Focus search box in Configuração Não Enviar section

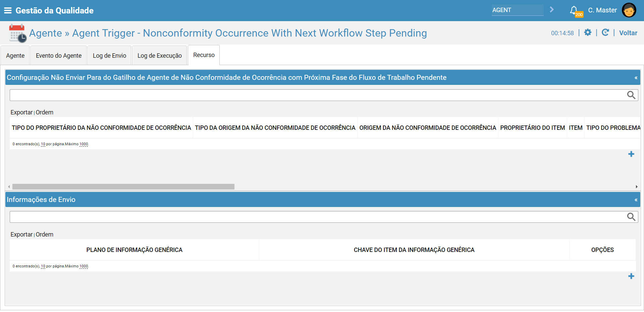(318, 95)
